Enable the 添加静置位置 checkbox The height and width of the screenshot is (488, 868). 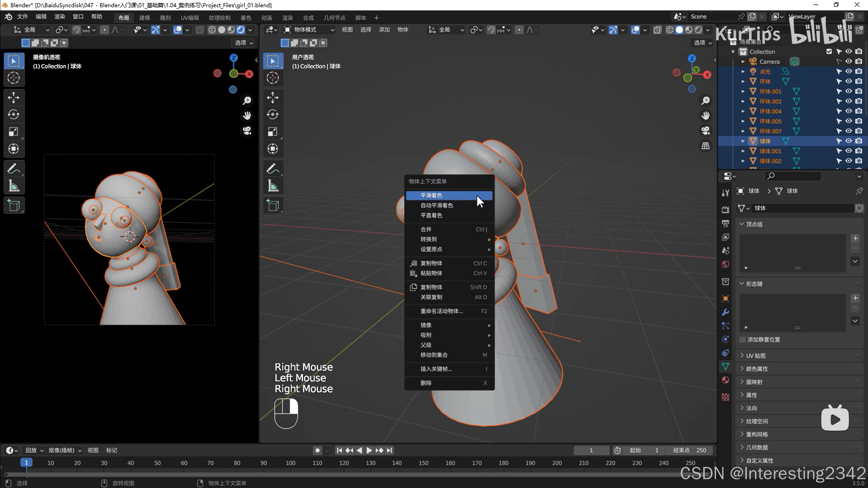[x=742, y=340]
